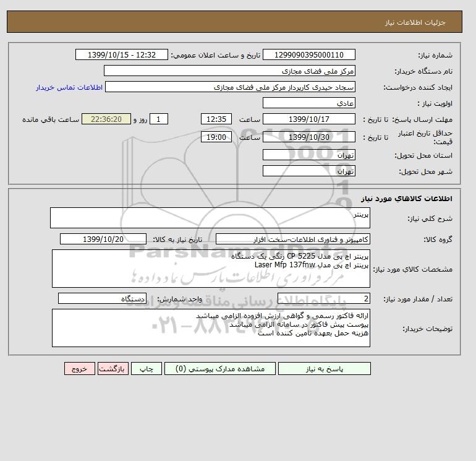Click the ساعت باقی مانده label
Image resolution: width=476 pixels, height=461 pixels.
51,119
